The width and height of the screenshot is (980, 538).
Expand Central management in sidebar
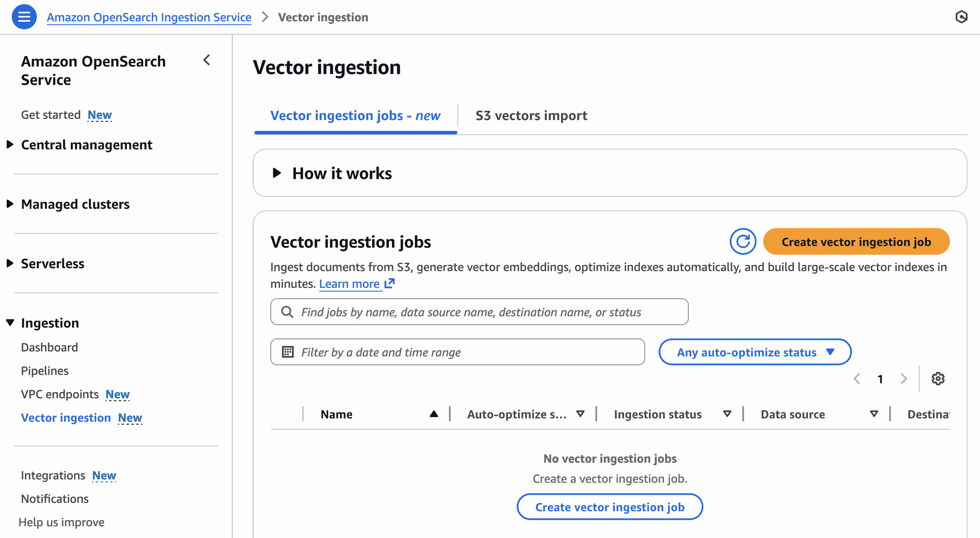click(x=10, y=145)
